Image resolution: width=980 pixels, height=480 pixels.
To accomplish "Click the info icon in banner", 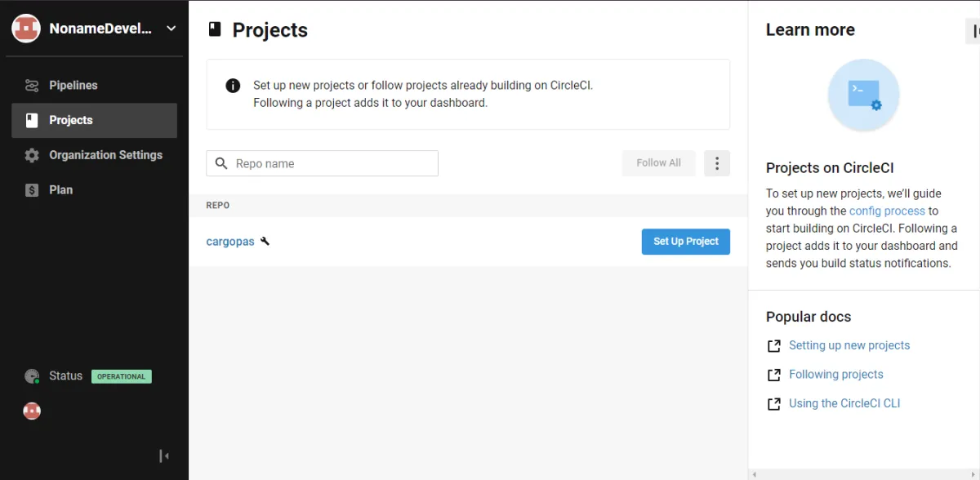I will pos(233,86).
